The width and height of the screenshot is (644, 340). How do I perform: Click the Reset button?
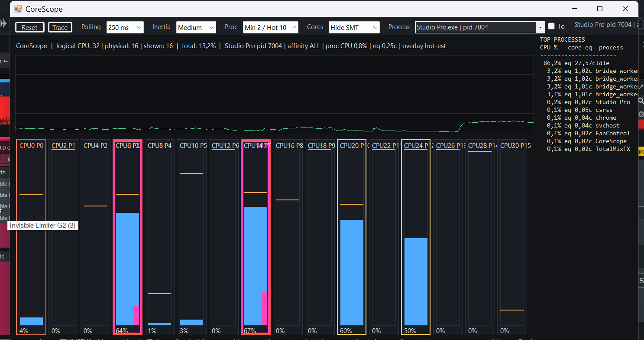point(29,27)
